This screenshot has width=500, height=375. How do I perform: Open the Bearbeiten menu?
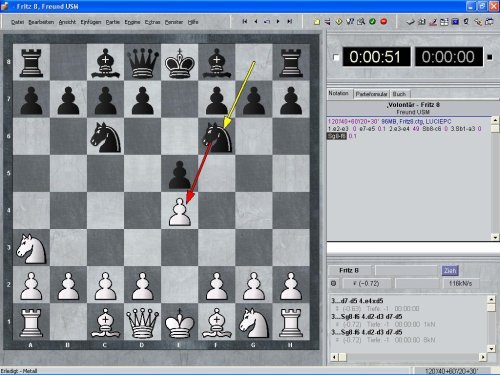[x=41, y=22]
